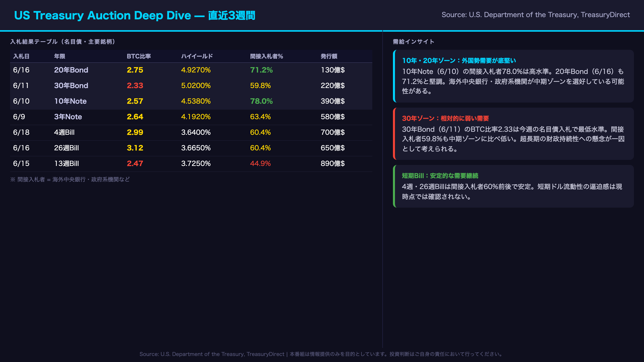This screenshot has height=362, width=644.
Task: Click the '需給インサイト' section label
Action: 414,42
